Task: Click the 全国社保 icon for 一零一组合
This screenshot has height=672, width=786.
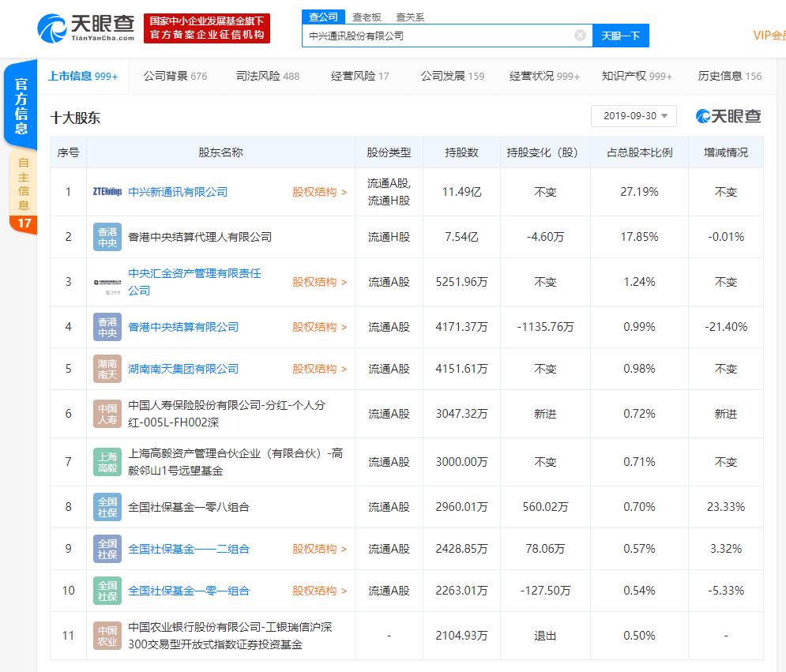Action: coord(107,591)
